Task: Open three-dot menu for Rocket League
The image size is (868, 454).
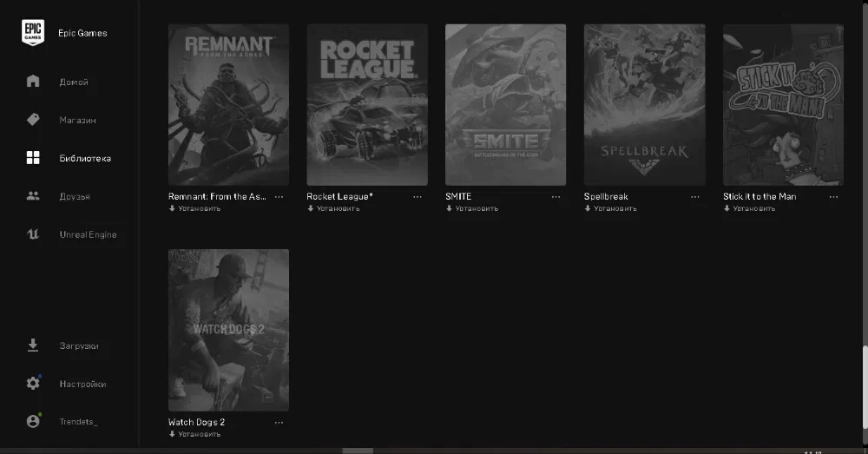Action: 418,197
